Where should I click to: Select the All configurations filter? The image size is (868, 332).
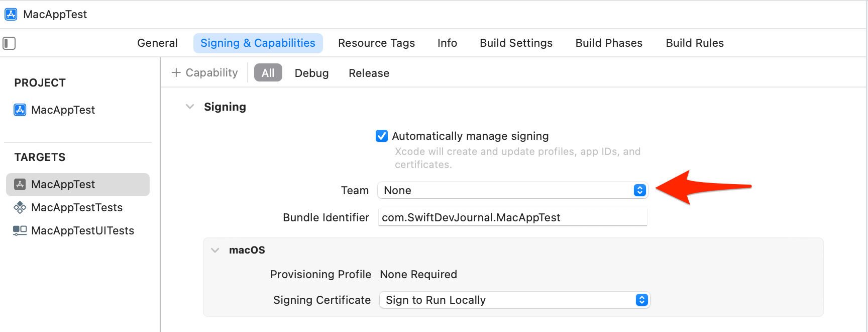pos(268,73)
